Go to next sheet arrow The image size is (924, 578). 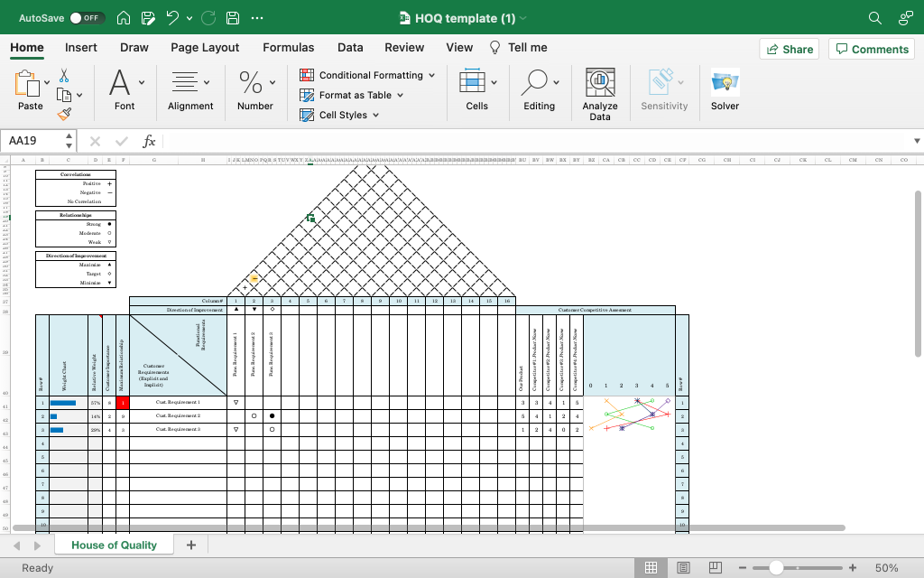click(37, 545)
